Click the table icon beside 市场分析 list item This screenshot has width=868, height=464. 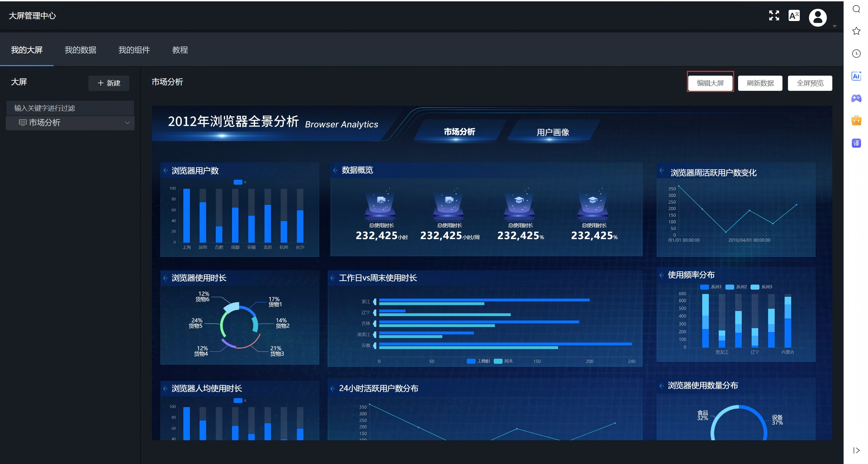point(23,123)
